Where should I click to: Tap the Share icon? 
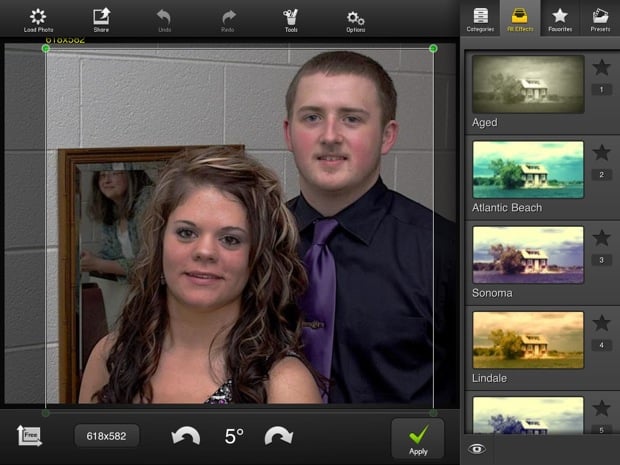pyautogui.click(x=101, y=21)
